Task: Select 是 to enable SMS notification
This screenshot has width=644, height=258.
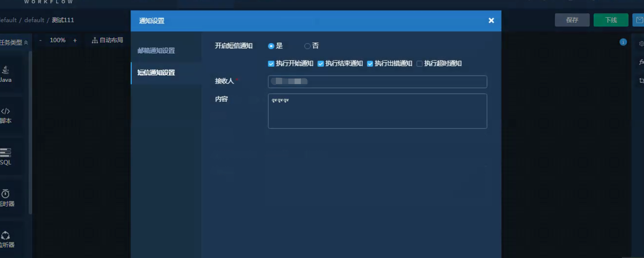Action: (x=271, y=46)
